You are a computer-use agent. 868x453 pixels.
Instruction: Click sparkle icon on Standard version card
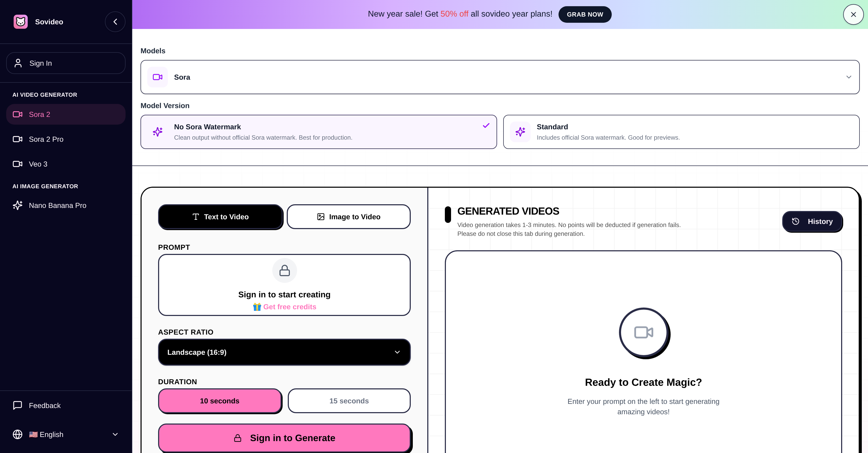(x=520, y=132)
